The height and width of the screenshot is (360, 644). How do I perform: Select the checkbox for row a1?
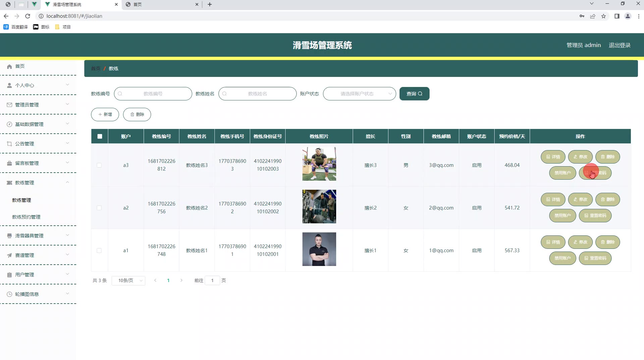pyautogui.click(x=99, y=251)
